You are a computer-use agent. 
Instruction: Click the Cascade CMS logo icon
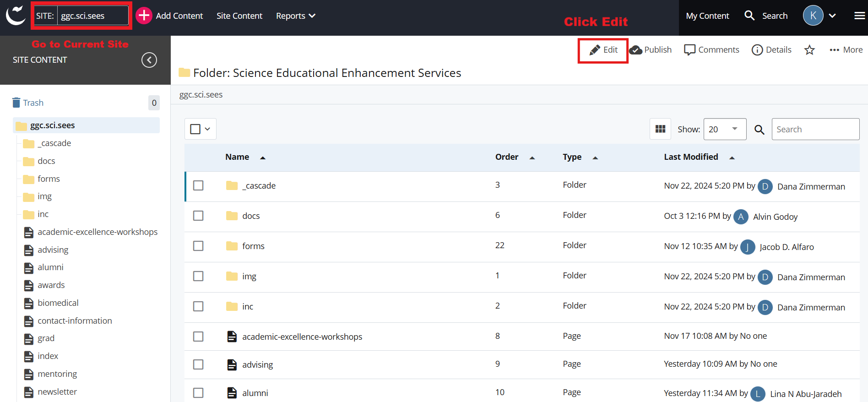pyautogui.click(x=16, y=16)
